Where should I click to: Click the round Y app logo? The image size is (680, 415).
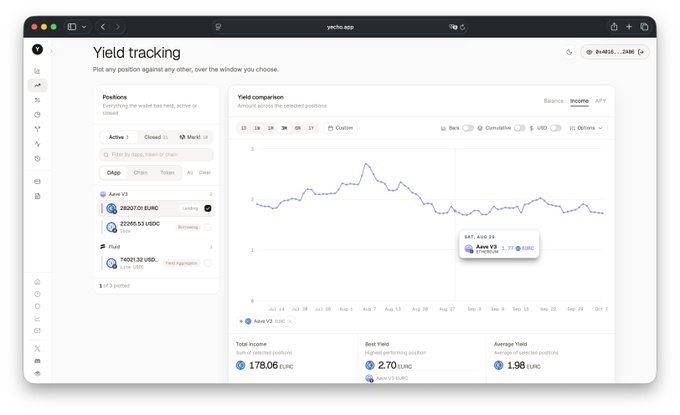tap(38, 49)
